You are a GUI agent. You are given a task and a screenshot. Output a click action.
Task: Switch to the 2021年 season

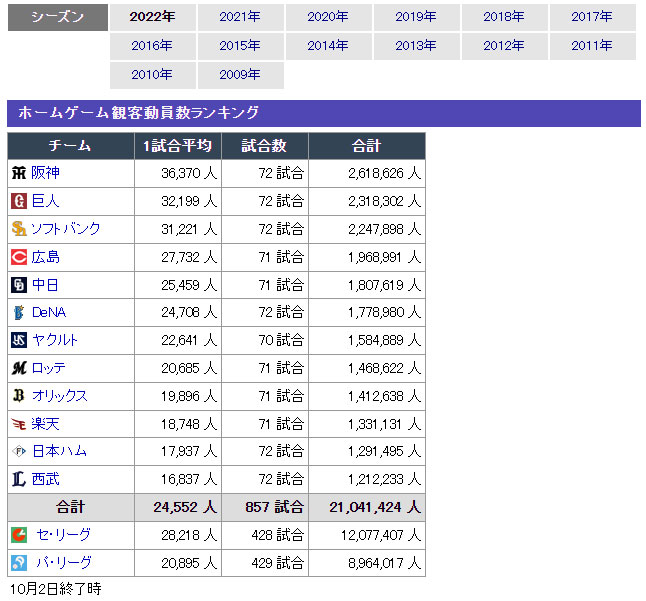coord(241,17)
